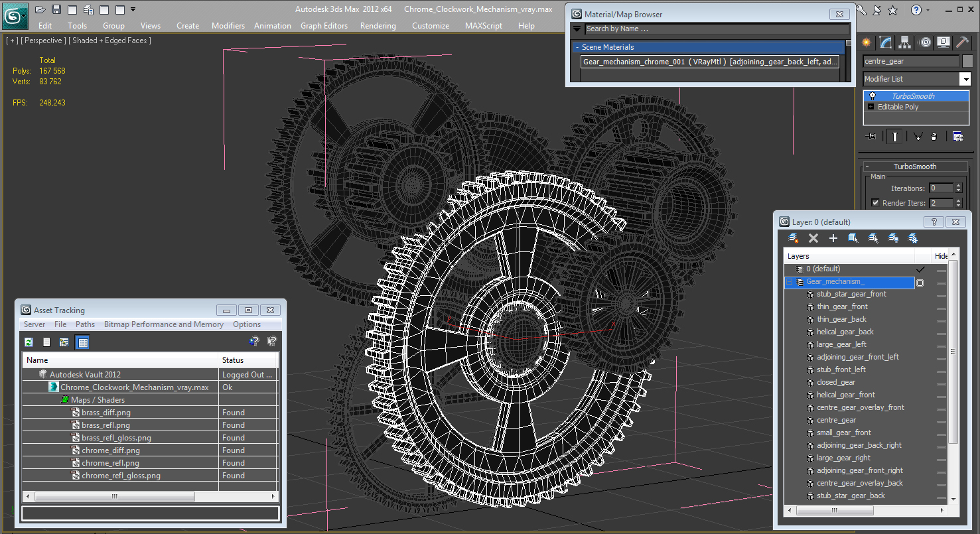Open the Modify command panel tab
Screen dimensions: 980x534
click(886, 42)
